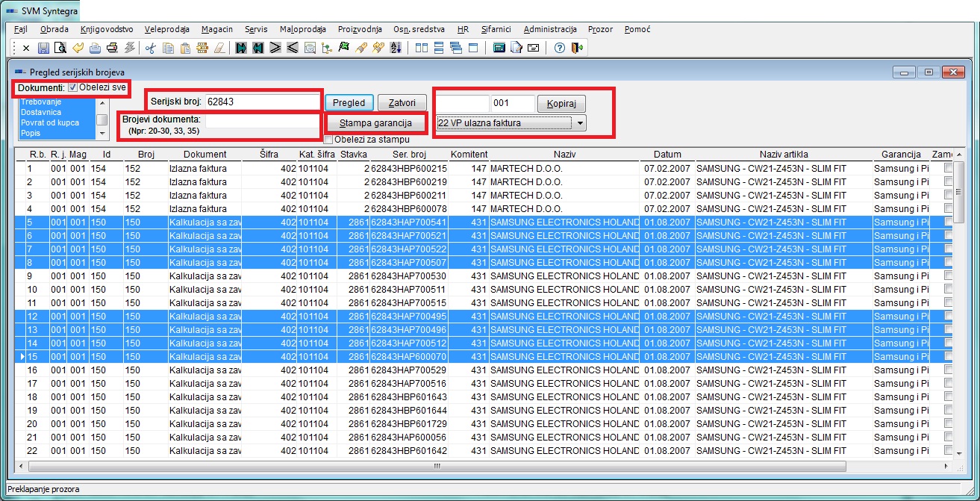The image size is (980, 501).
Task: Expand the '22 VP ulazna faktura' dropdown
Action: [x=580, y=123]
